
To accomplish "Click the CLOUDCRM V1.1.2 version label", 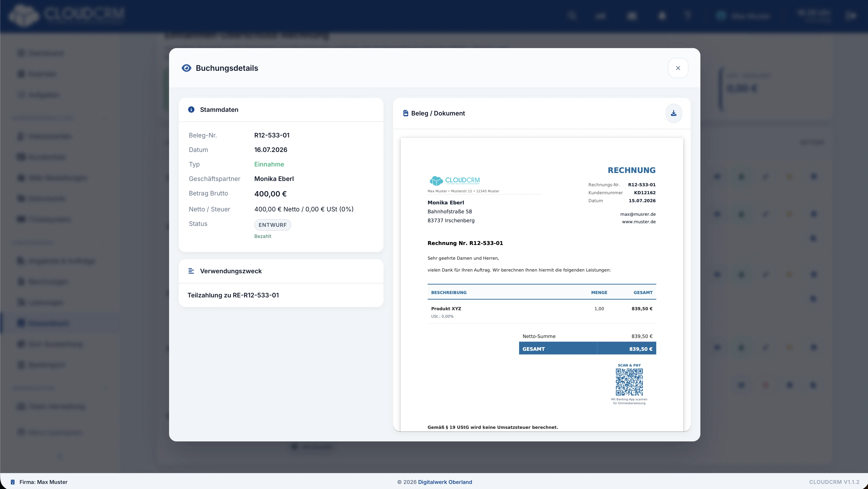I will (x=834, y=482).
